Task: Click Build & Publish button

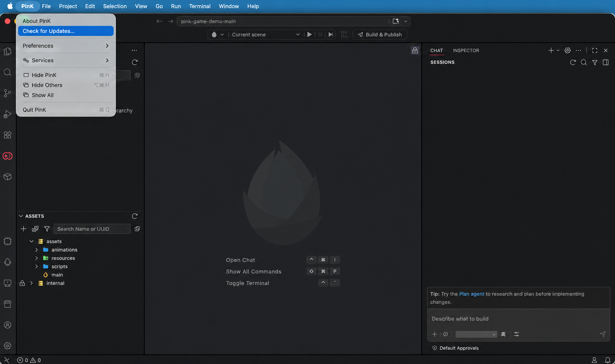Action: pyautogui.click(x=380, y=34)
